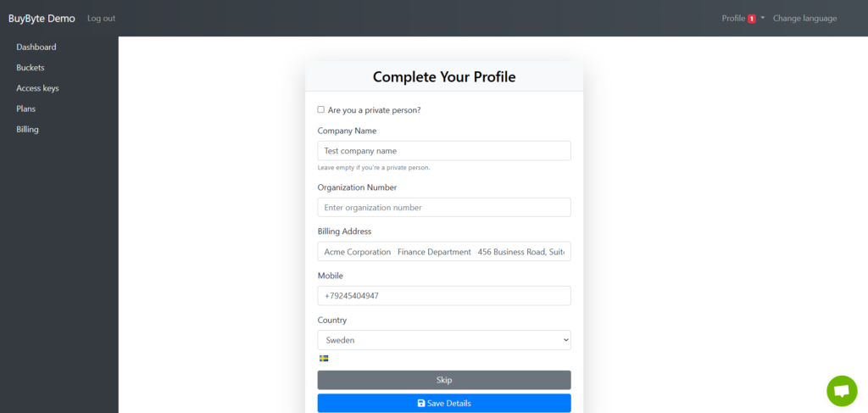
Task: Click into the Organization Number field
Action: [x=444, y=208]
